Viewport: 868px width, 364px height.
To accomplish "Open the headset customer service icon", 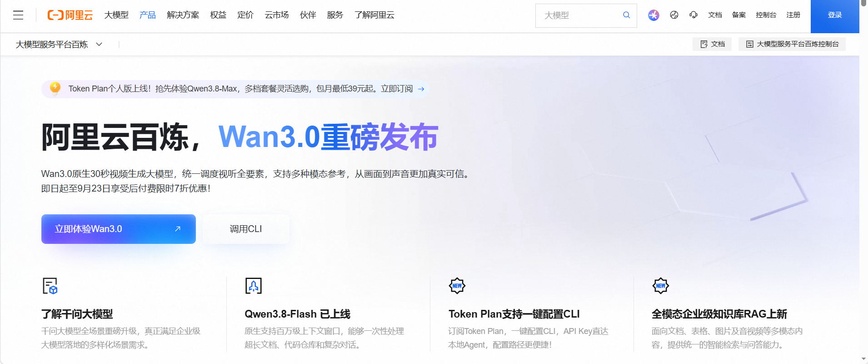I will [x=693, y=15].
